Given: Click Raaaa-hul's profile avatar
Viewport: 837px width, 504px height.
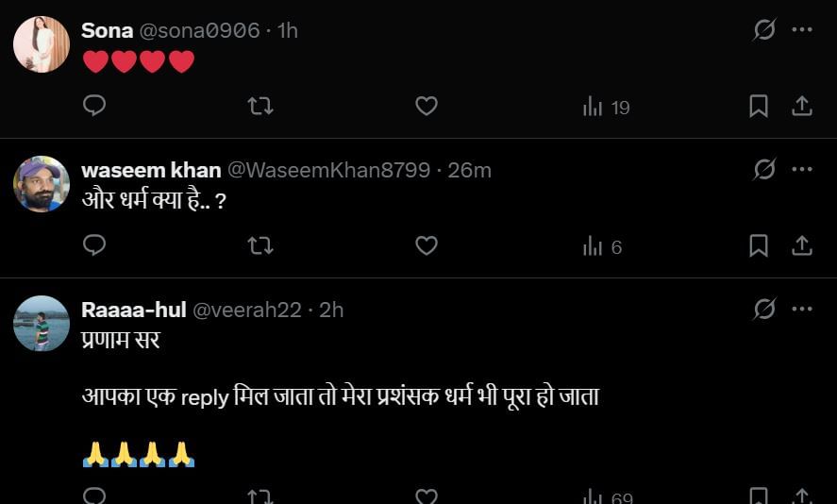Looking at the screenshot, I should 42,324.
